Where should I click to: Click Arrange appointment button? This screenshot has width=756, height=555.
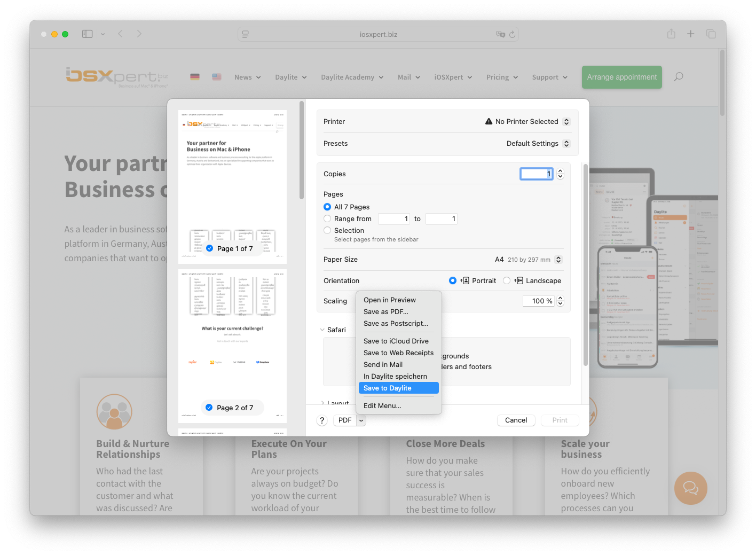(622, 77)
